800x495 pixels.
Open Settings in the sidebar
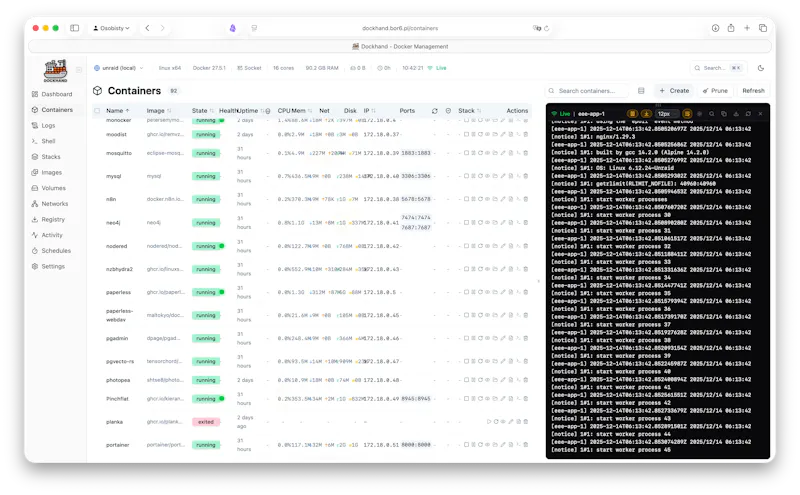(x=48, y=266)
